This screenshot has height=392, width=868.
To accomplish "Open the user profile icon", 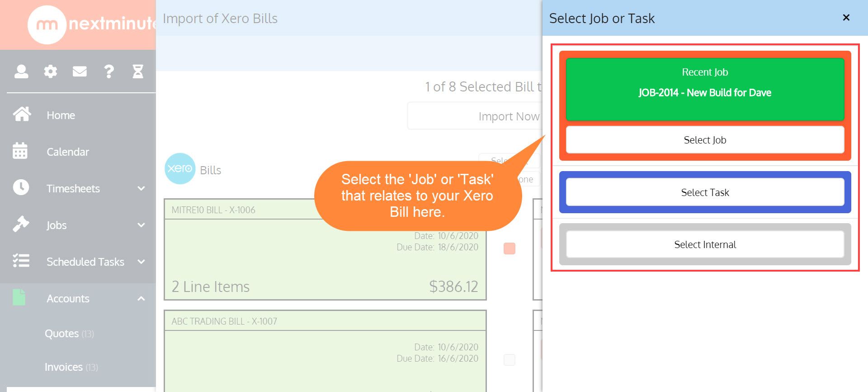I will tap(21, 71).
